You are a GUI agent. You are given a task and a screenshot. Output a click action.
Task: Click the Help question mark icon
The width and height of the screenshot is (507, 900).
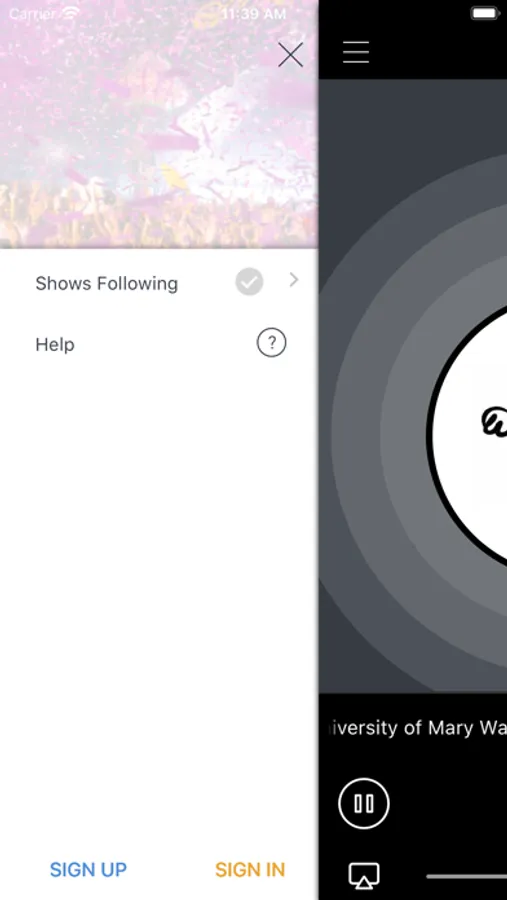[x=271, y=343]
